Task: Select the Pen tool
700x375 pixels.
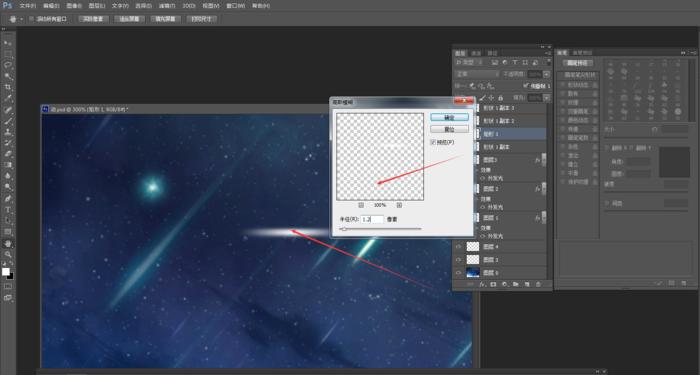Action: 8,199
